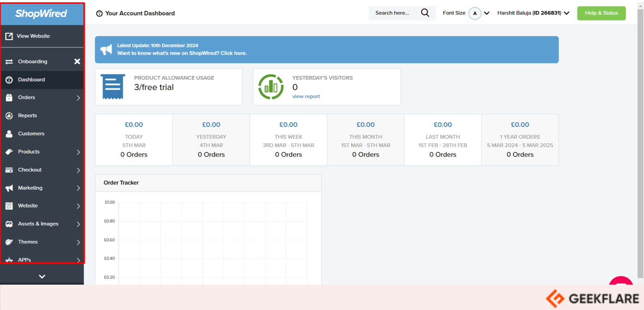Open Customers in the sidebar

pyautogui.click(x=42, y=134)
